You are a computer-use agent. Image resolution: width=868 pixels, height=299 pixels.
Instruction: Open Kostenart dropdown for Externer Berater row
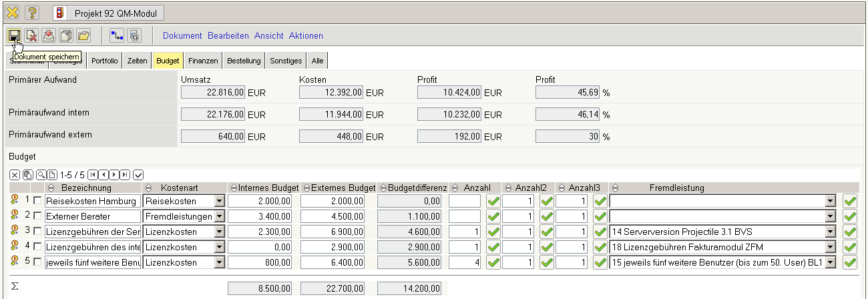[x=219, y=216]
